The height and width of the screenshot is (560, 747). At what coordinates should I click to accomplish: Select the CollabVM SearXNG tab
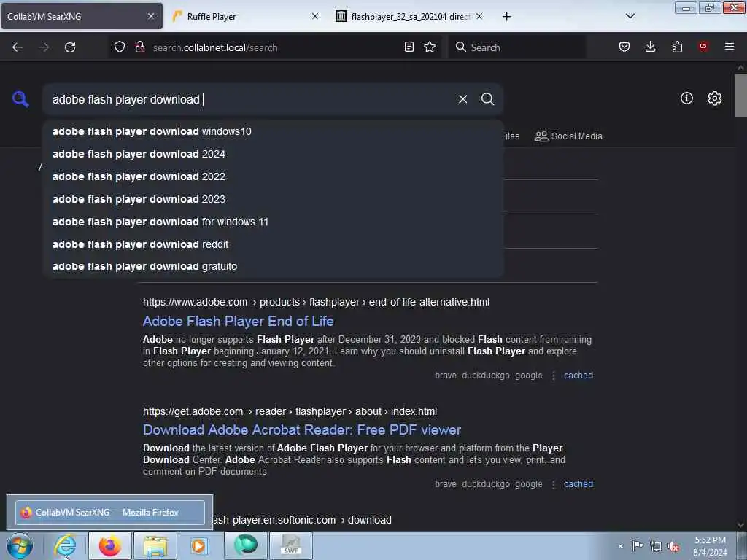(x=82, y=17)
